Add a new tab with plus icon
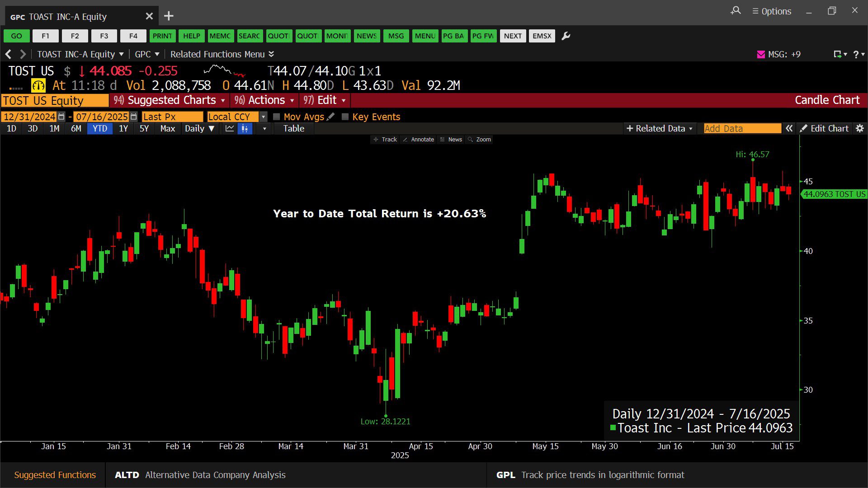 169,16
